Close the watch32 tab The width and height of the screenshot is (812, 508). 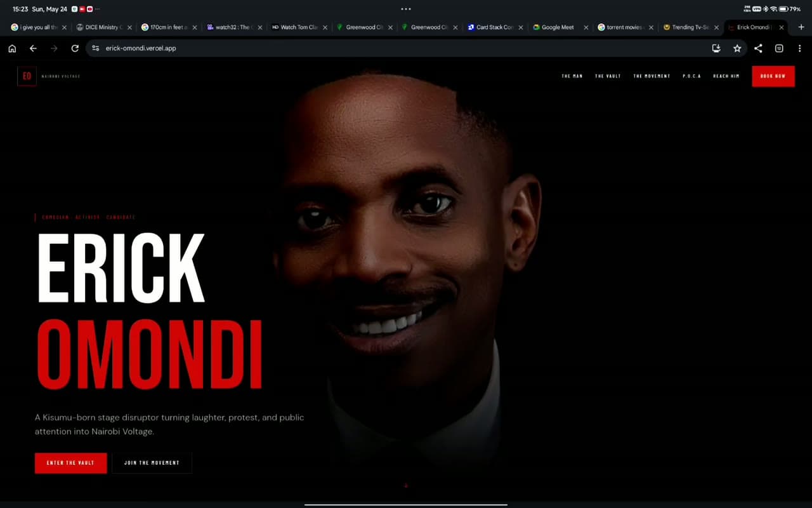(x=260, y=27)
